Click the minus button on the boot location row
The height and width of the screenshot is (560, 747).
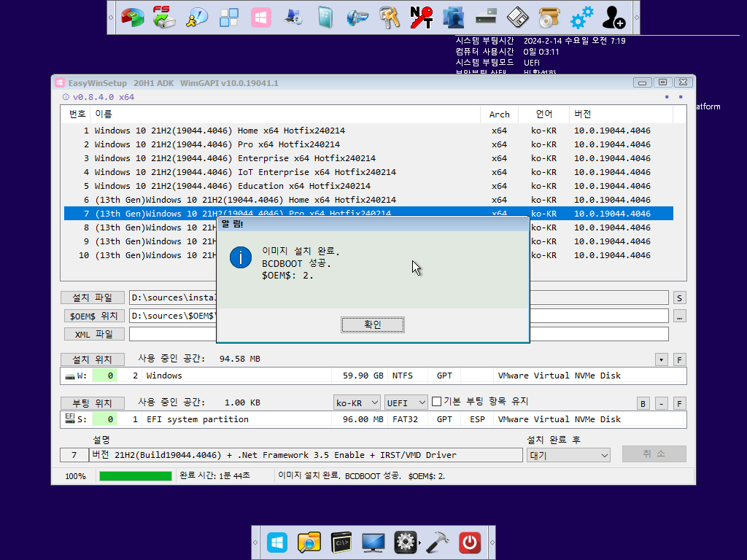pyautogui.click(x=661, y=404)
